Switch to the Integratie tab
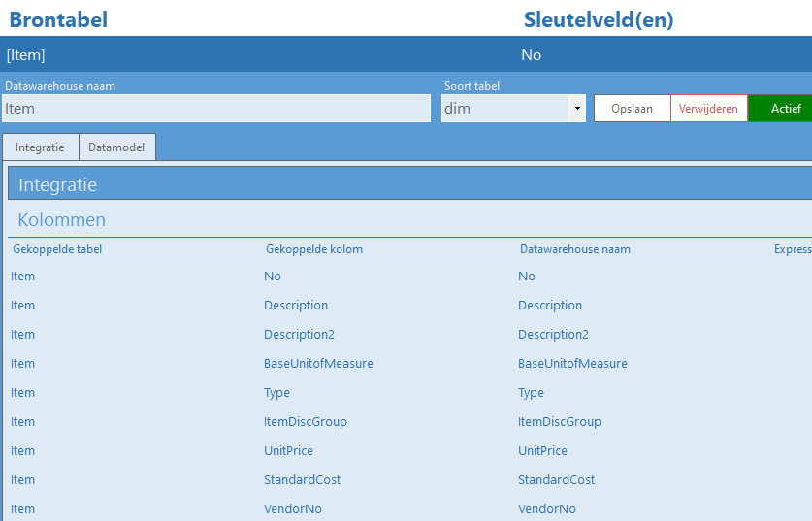812x521 pixels. 40,147
